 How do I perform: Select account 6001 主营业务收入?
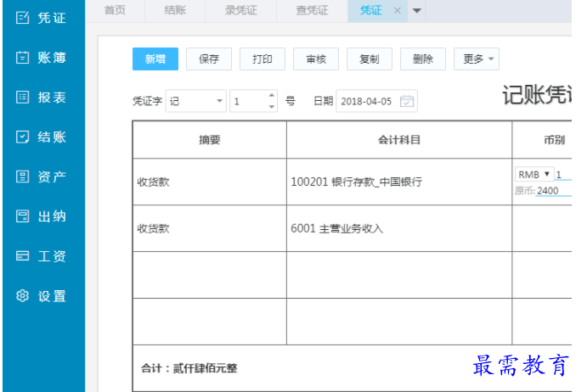click(337, 229)
